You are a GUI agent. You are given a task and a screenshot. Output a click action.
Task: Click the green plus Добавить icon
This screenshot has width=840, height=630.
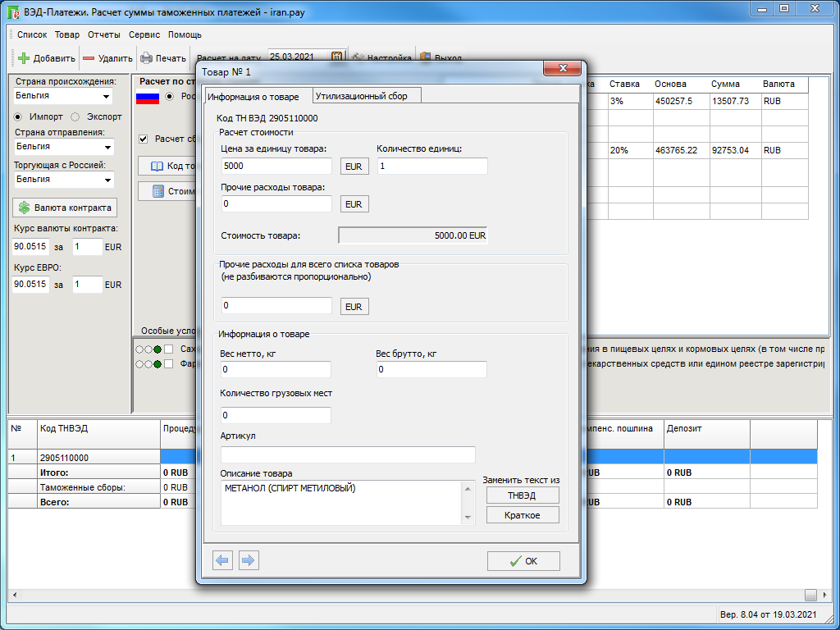point(24,58)
